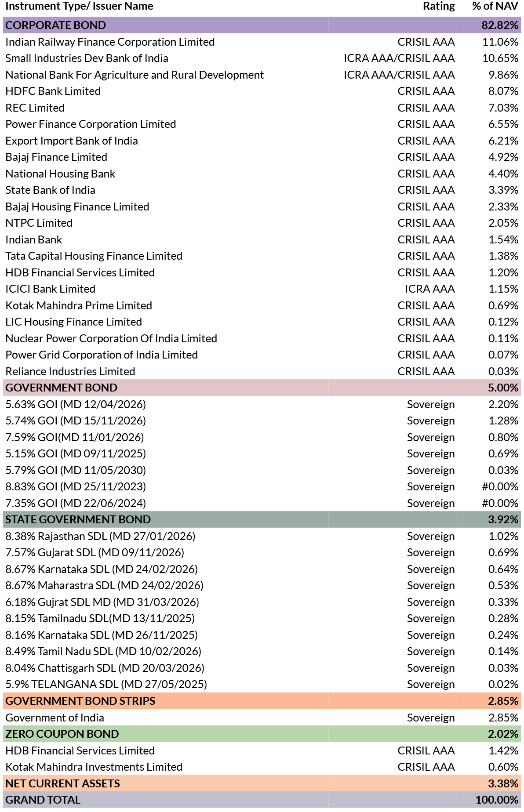Select the 8.38% Rajasthan SDL row
This screenshot has height=812, width=524.
[x=100, y=536]
